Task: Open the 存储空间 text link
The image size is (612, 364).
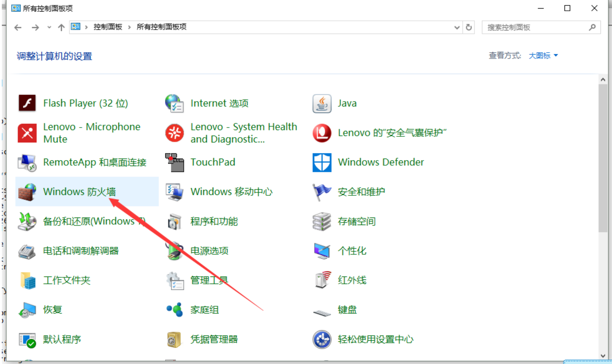Action: (357, 221)
